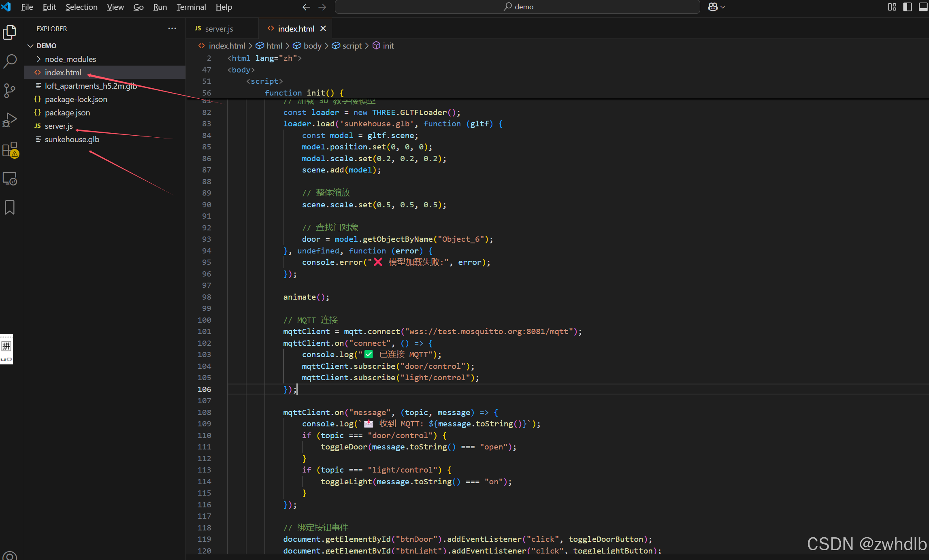
Task: Click the Copilot icon in title bar
Action: click(713, 7)
